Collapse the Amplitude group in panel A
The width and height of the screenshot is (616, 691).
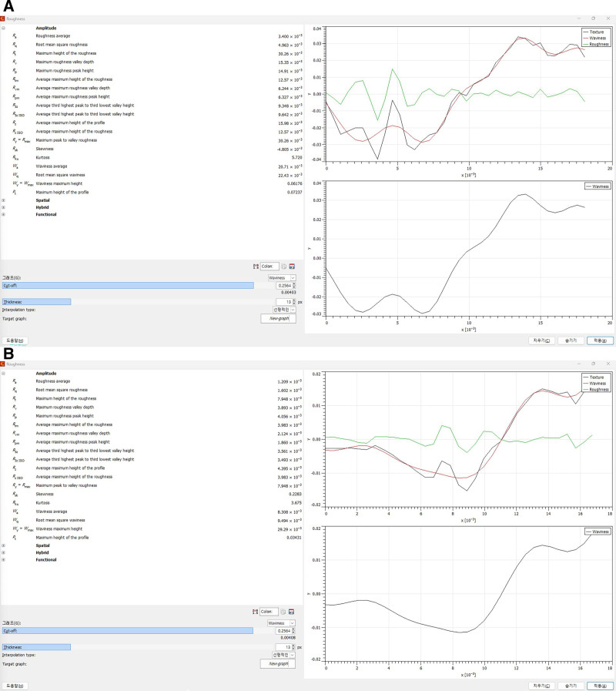(x=3, y=28)
